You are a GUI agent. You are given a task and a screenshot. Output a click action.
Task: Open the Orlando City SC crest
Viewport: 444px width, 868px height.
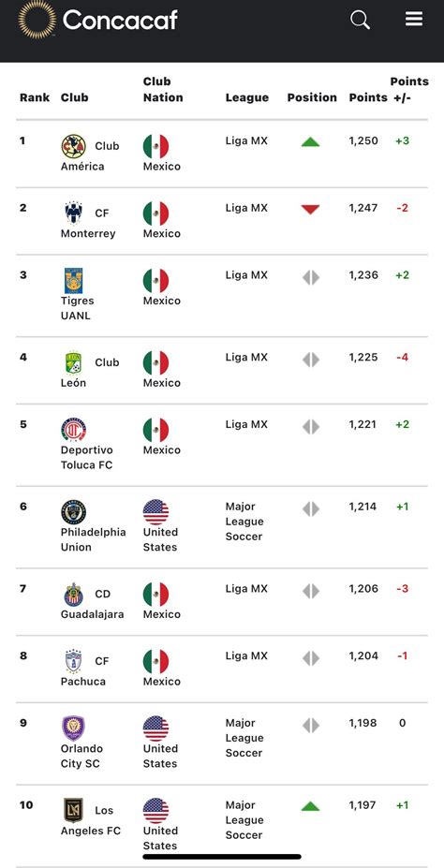pyautogui.click(x=73, y=728)
